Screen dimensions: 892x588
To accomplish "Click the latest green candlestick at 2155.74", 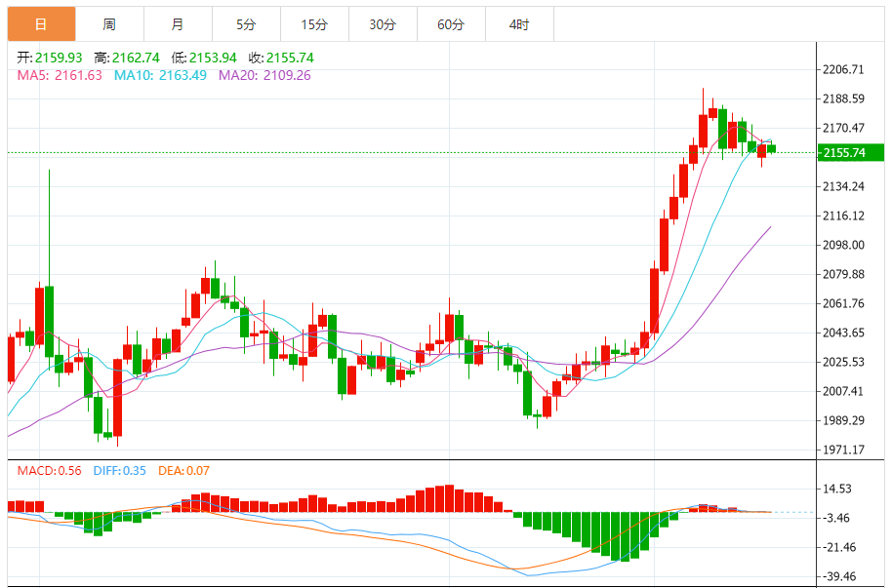I will tap(771, 148).
